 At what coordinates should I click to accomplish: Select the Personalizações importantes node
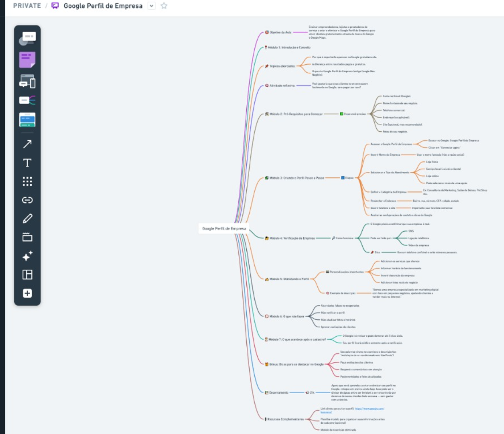point(345,272)
